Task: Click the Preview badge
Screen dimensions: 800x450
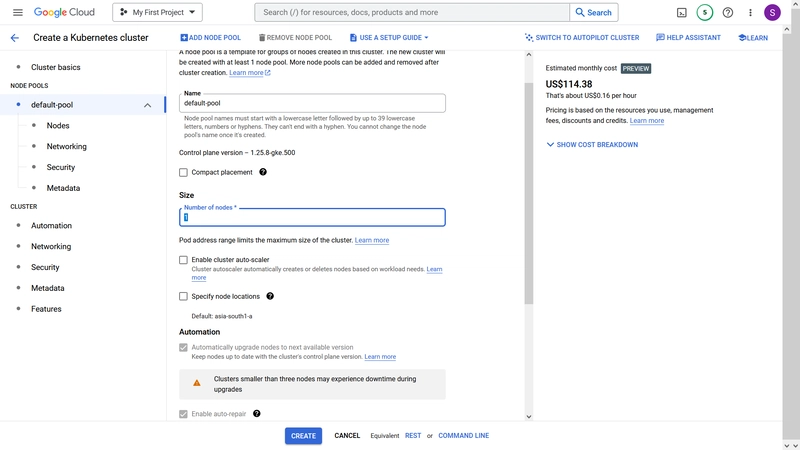Action: pos(636,68)
